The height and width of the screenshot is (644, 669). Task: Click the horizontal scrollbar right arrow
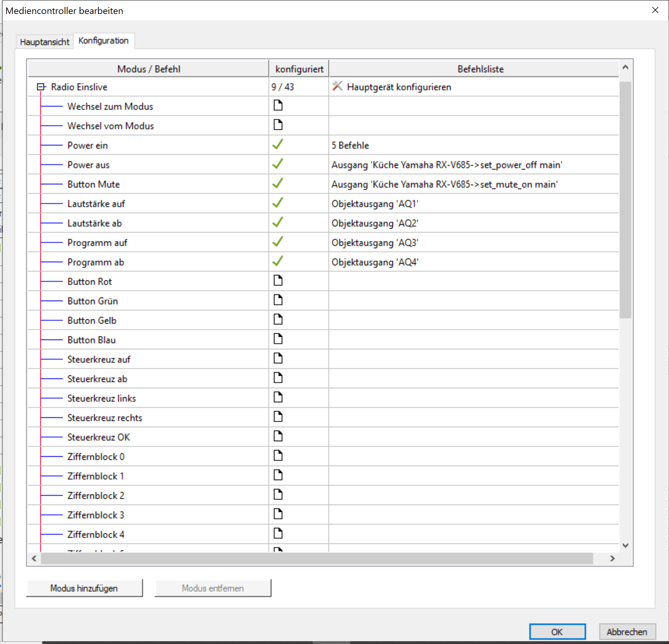click(612, 558)
